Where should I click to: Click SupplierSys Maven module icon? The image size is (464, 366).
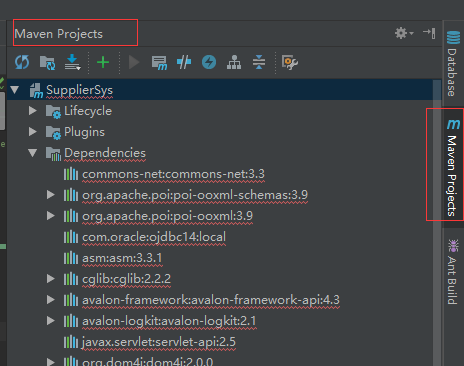(36, 91)
